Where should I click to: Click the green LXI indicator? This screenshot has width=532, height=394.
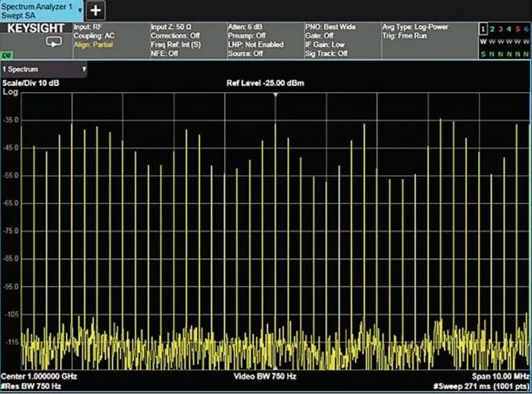tap(6, 55)
